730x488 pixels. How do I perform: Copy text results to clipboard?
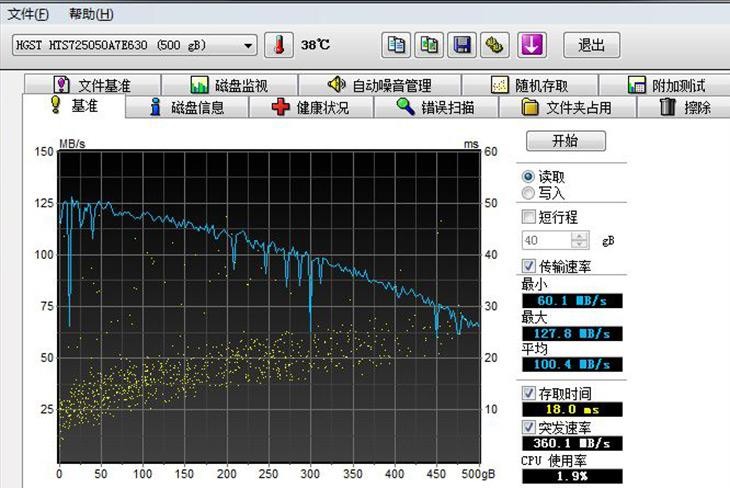(x=396, y=45)
